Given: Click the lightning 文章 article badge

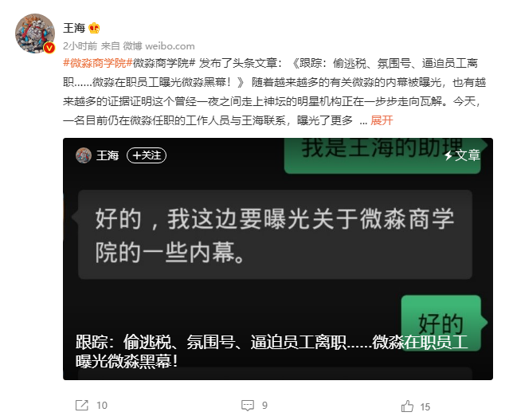Looking at the screenshot, I should [462, 155].
